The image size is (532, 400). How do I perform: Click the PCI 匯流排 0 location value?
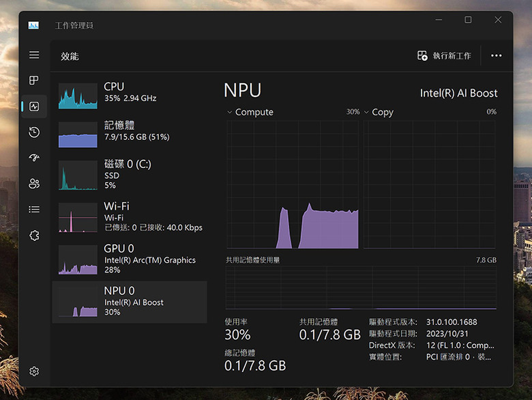tap(458, 357)
